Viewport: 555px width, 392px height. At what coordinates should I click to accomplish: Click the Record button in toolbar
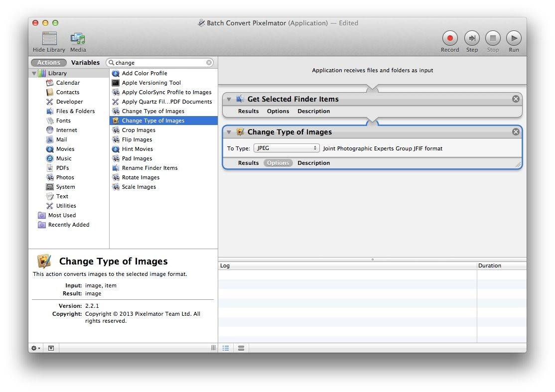point(449,38)
